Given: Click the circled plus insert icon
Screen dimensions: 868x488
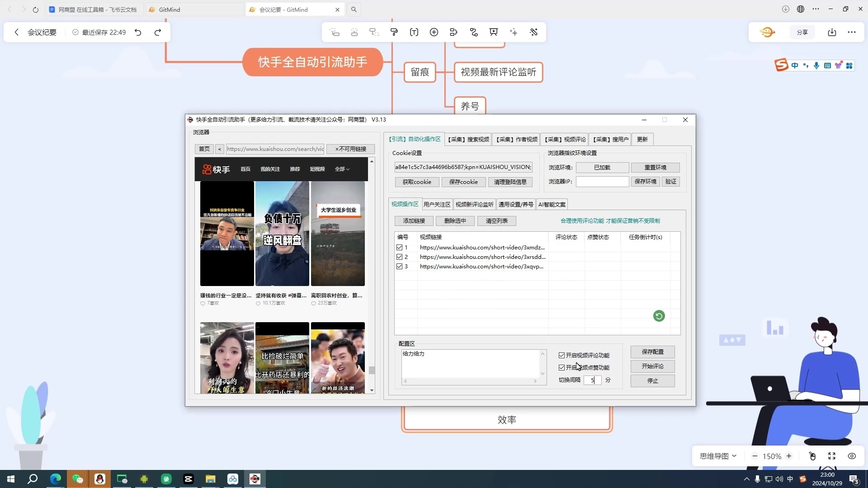Looking at the screenshot, I should (x=434, y=32).
